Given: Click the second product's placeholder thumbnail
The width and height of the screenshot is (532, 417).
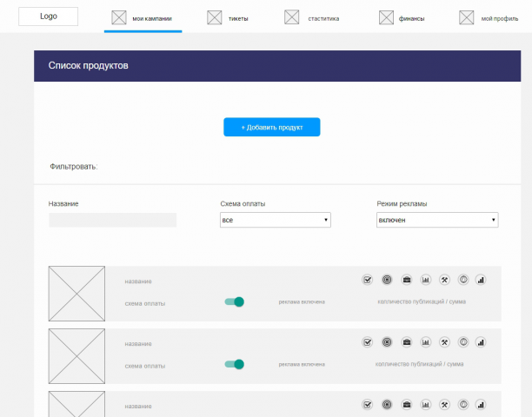Looking at the screenshot, I should tap(76, 356).
